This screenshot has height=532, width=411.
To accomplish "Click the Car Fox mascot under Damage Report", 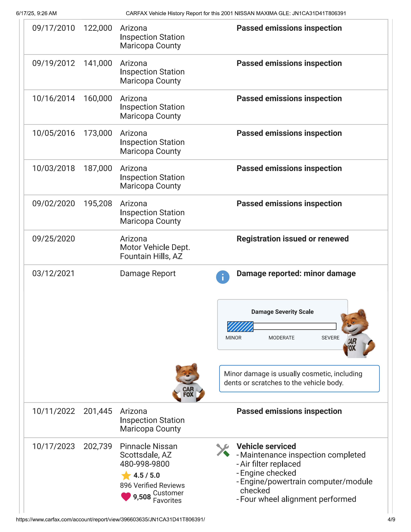I will [x=188, y=383].
